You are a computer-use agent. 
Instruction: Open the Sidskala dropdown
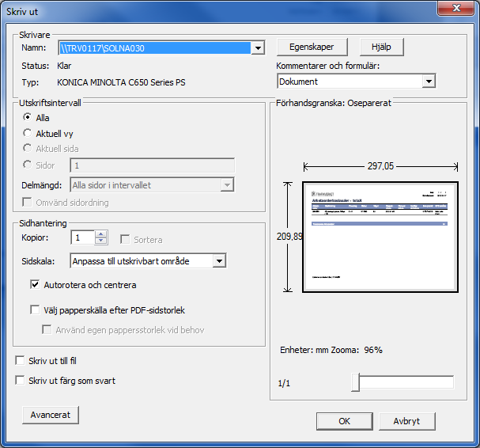click(219, 260)
